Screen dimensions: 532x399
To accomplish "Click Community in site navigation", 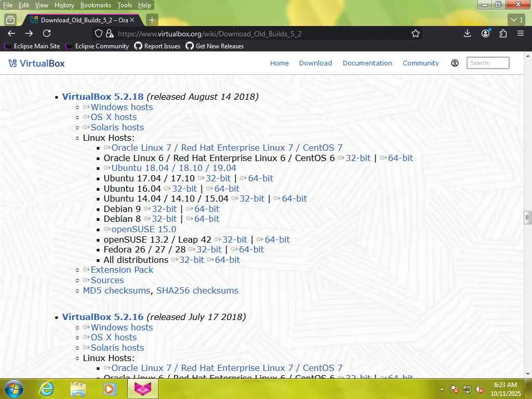I will tap(420, 63).
